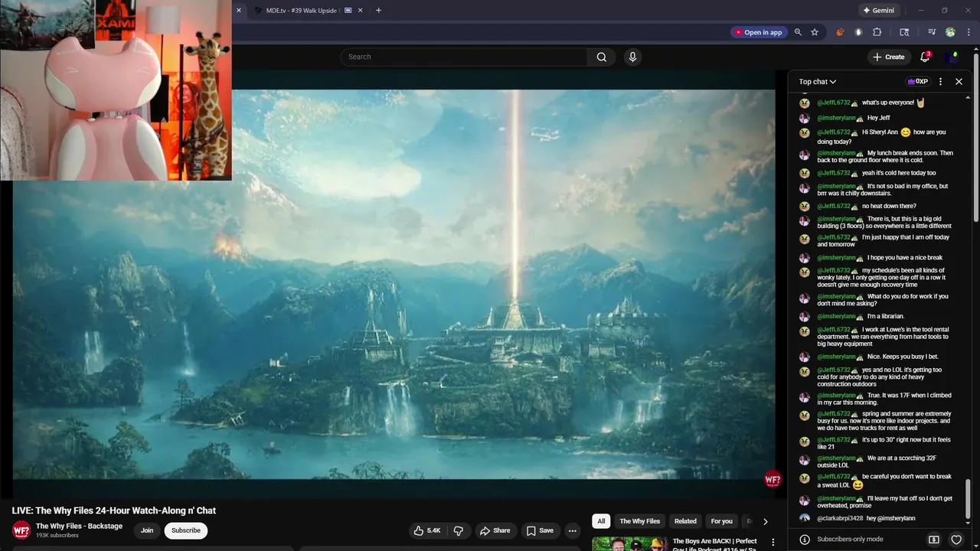980x551 pixels.
Task: Start voice search with the microphone icon
Action: click(632, 57)
